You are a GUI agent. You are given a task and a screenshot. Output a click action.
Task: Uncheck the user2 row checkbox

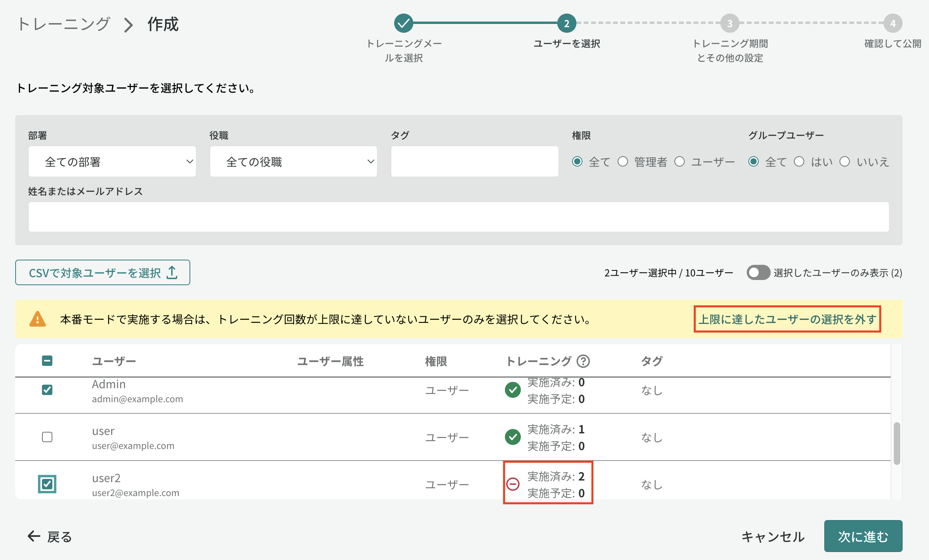pos(47,484)
